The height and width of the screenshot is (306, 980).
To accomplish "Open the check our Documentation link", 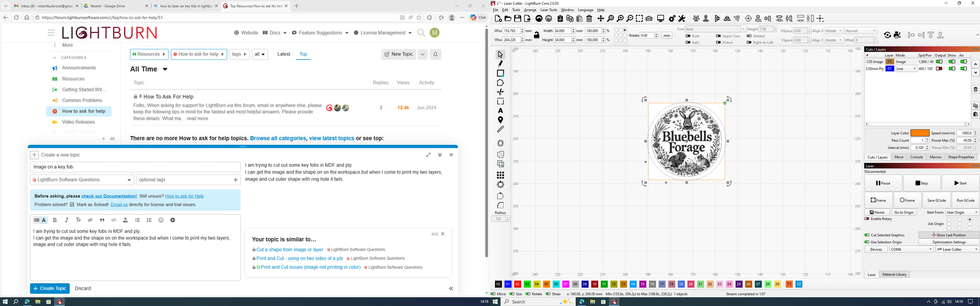I will coord(109,196).
